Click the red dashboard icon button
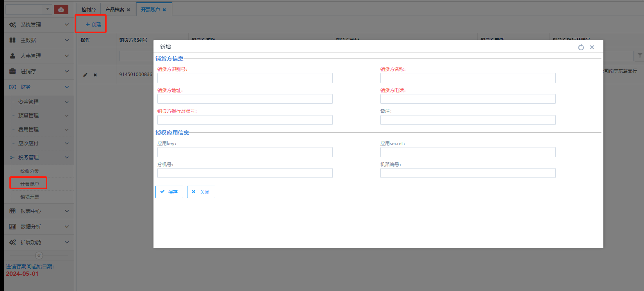 pos(61,9)
